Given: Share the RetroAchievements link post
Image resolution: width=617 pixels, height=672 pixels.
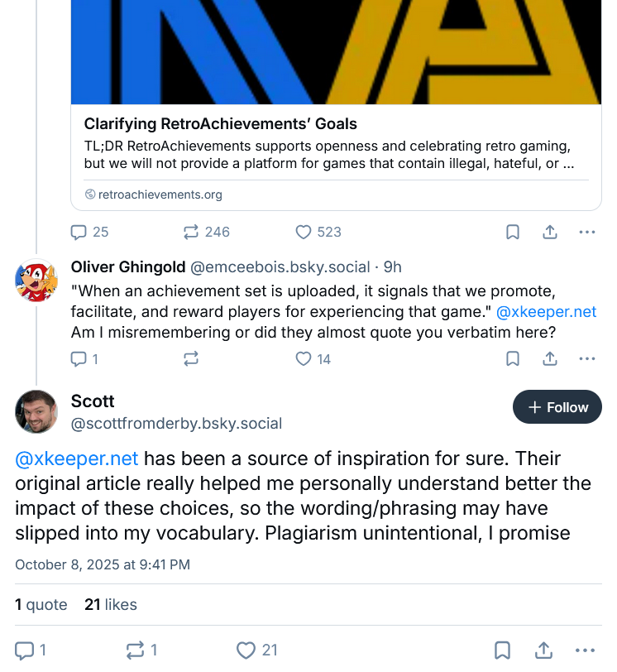Looking at the screenshot, I should pos(550,232).
